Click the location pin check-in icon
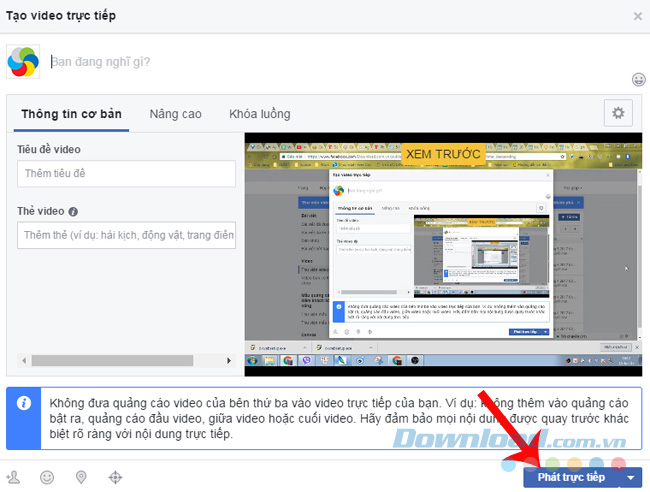The image size is (650, 492). point(80,478)
